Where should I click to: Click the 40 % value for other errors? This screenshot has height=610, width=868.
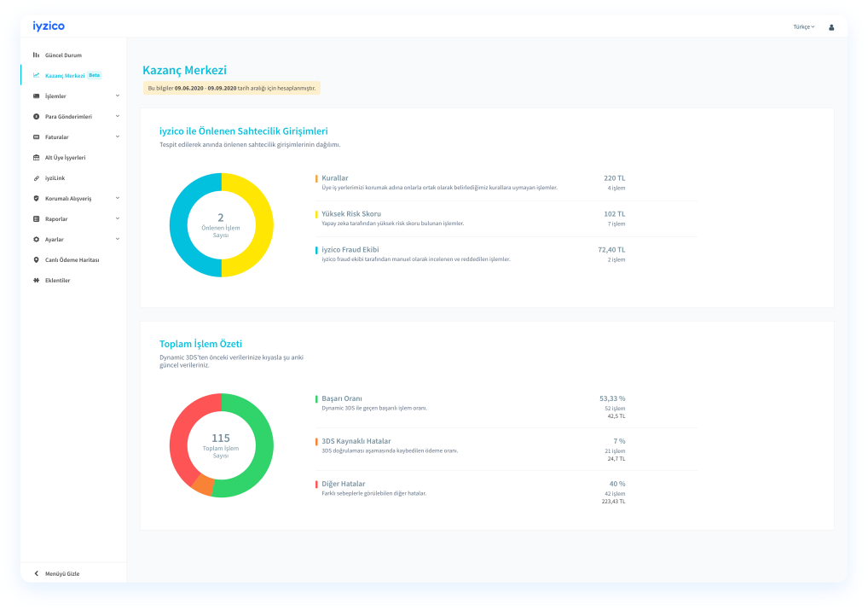617,485
